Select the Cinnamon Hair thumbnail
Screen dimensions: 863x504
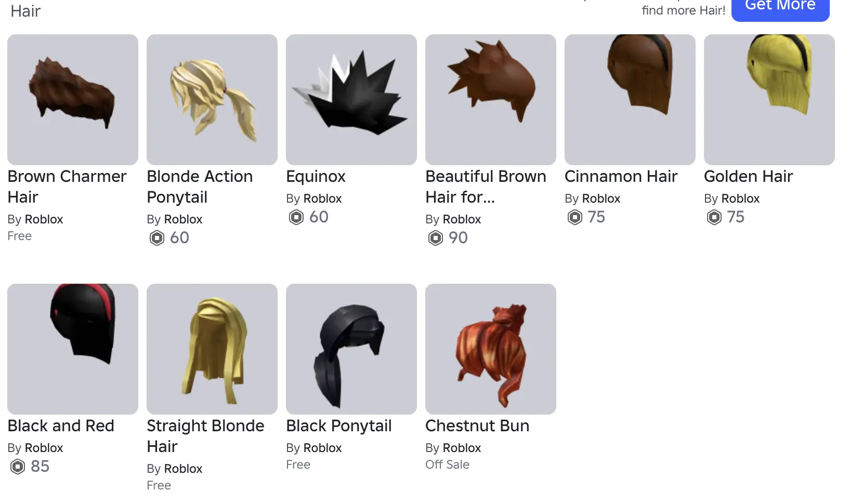(x=630, y=100)
